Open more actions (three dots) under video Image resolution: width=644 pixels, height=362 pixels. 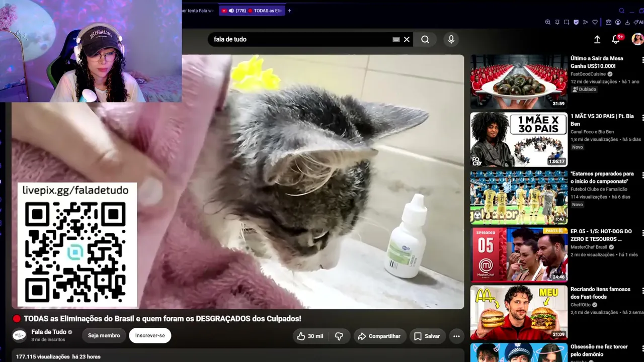(456, 336)
